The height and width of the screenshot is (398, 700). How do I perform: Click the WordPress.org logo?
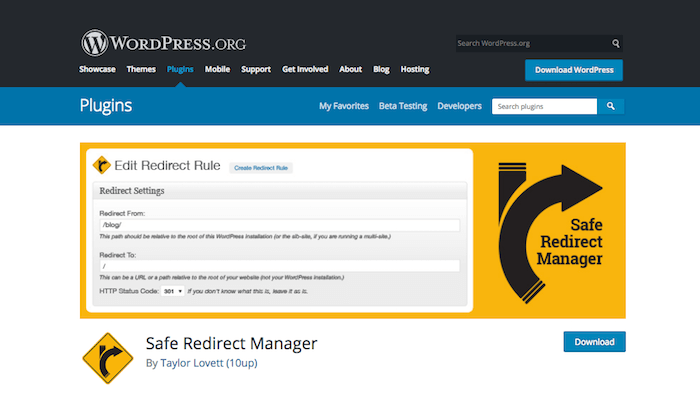[163, 43]
